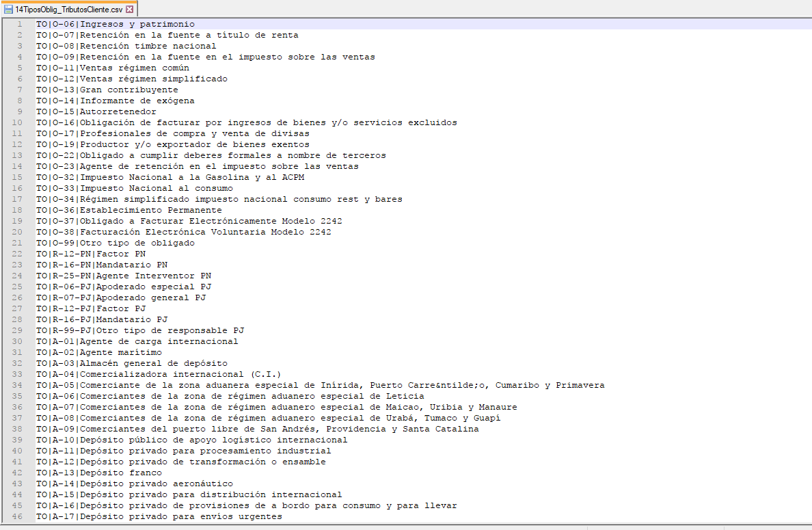Click the A-16 'provisiones de a bordo' line

[x=247, y=505]
